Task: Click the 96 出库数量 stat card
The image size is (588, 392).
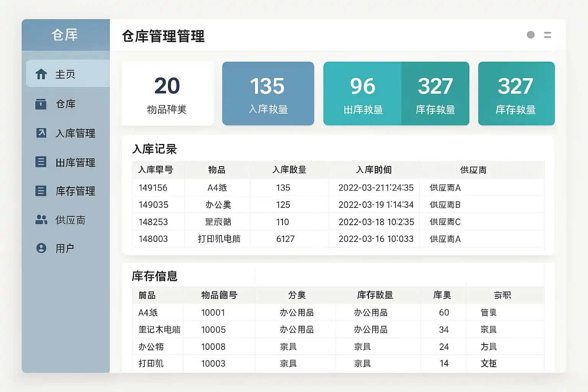Action: [x=363, y=94]
